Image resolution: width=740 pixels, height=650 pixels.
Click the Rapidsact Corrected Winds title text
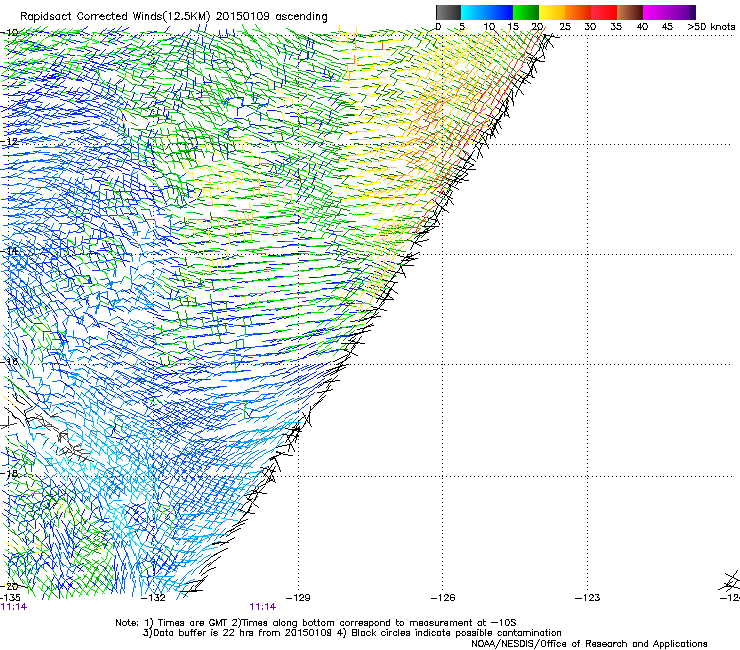(174, 17)
